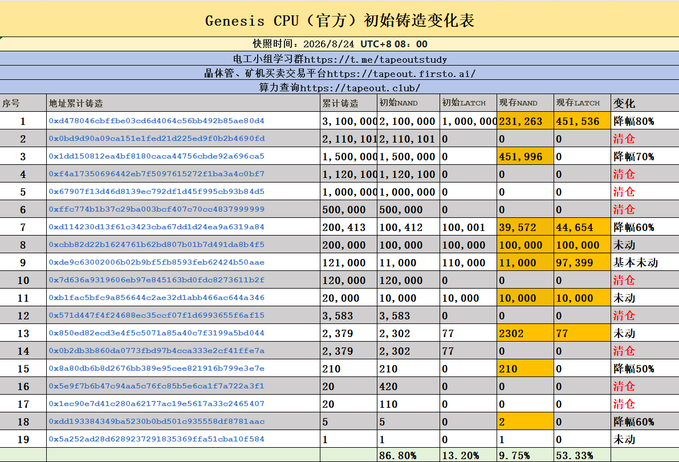Select the initial NAND cell 420
679x462 pixels.
tap(409, 386)
